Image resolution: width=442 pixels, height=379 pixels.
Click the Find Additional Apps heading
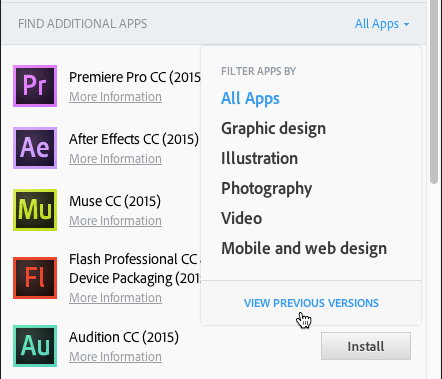click(x=83, y=24)
